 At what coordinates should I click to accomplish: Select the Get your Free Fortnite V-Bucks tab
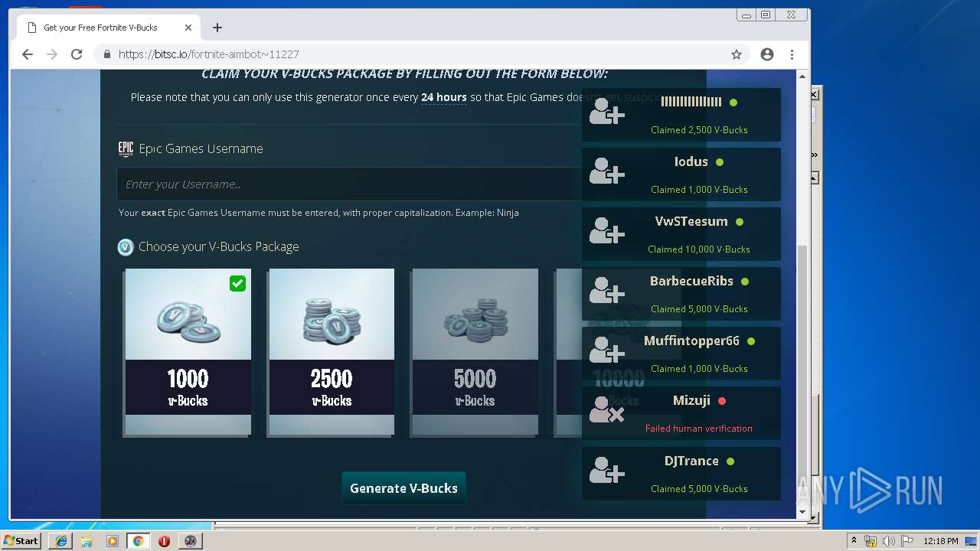(109, 28)
